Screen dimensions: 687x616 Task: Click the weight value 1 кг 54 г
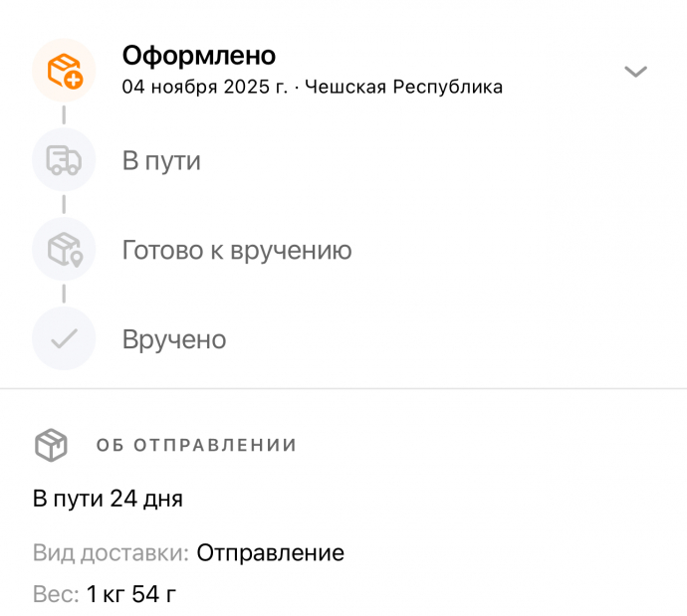pyautogui.click(x=130, y=595)
